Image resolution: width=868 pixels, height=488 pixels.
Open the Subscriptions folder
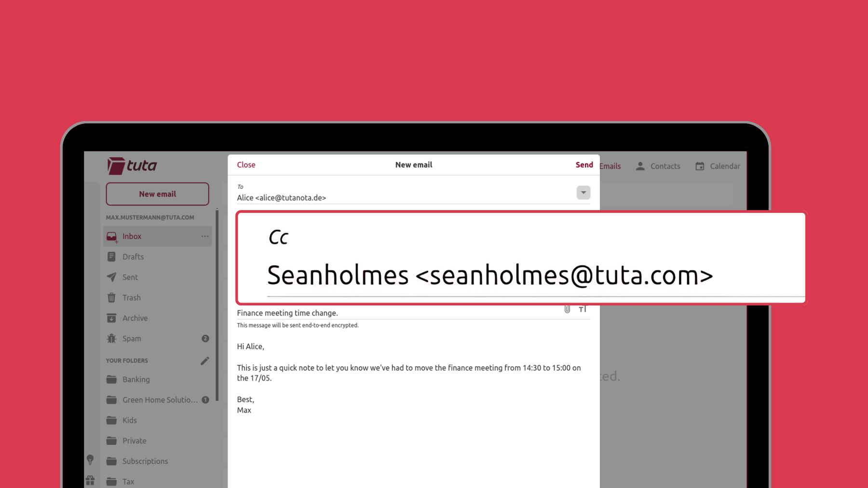click(158, 462)
